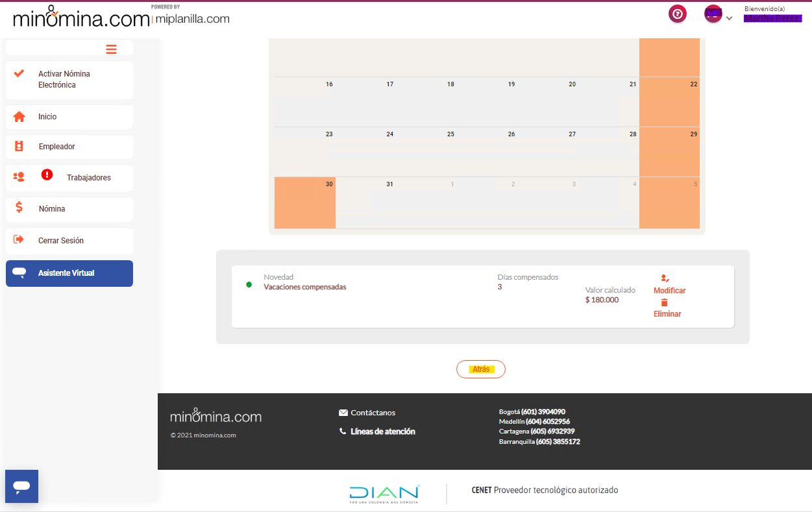812x512 pixels.
Task: Click the checkmark icon beside Activar Nómina Electrónica
Action: (x=19, y=73)
